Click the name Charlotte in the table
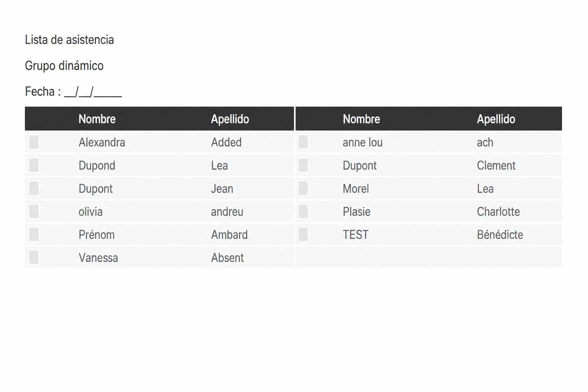The width and height of the screenshot is (588, 392). point(498,212)
